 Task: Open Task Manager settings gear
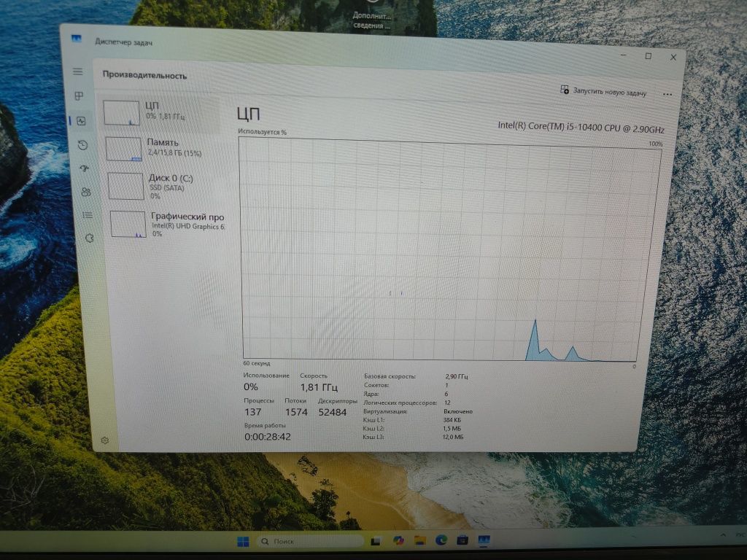pos(105,440)
